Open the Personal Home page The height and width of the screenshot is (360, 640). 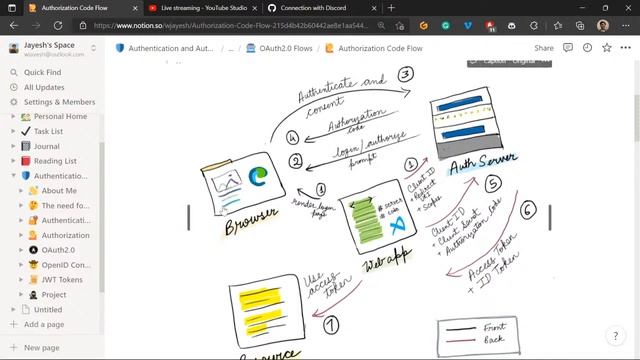click(60, 116)
